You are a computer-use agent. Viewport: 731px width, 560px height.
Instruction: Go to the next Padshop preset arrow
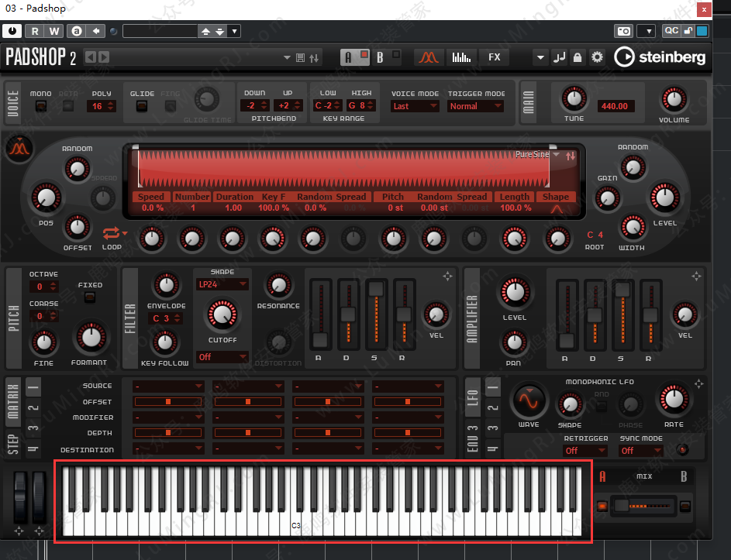tap(104, 57)
